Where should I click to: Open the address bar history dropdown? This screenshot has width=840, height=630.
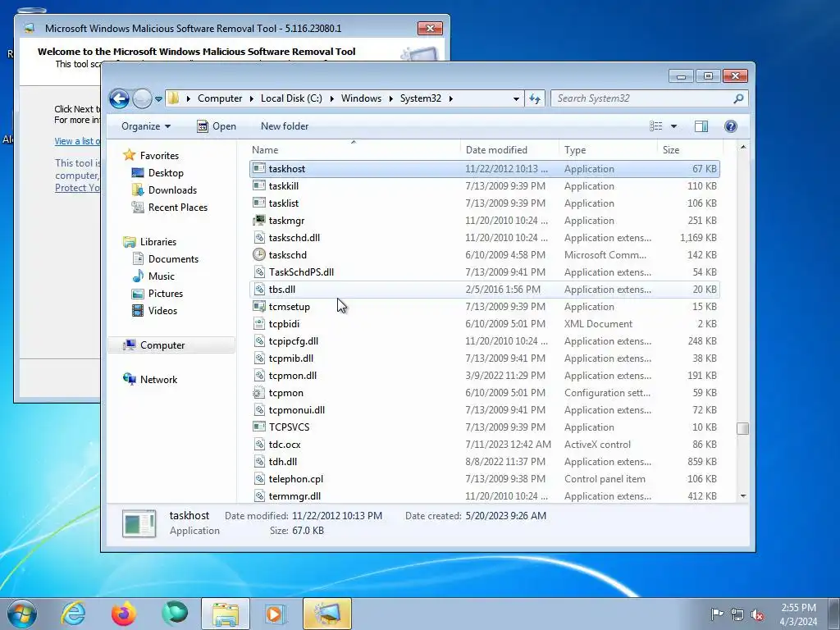tap(516, 99)
